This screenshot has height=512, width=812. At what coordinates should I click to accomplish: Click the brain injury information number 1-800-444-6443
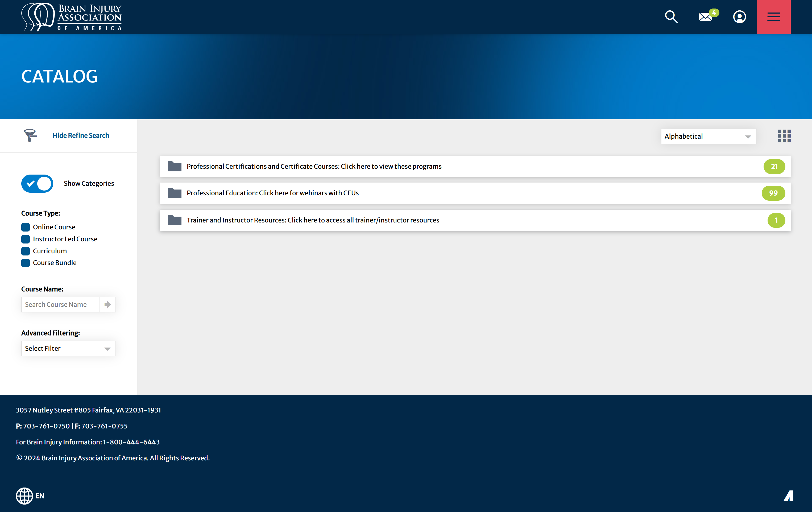131,442
